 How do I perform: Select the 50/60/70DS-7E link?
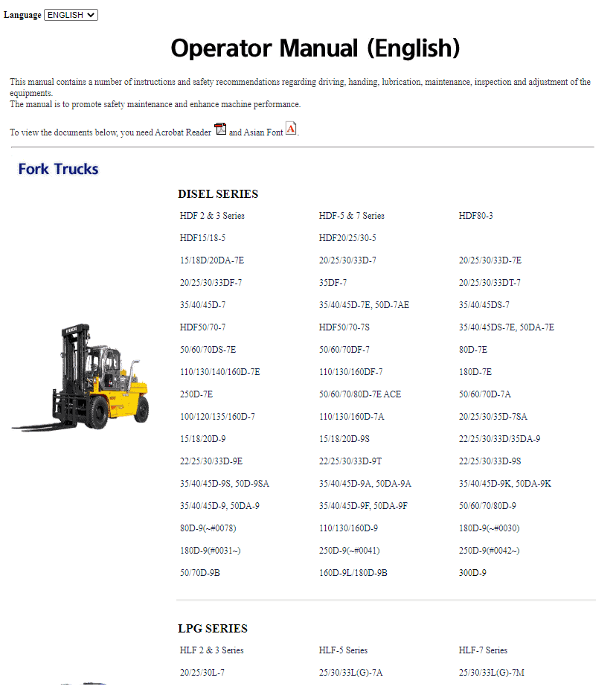(208, 350)
